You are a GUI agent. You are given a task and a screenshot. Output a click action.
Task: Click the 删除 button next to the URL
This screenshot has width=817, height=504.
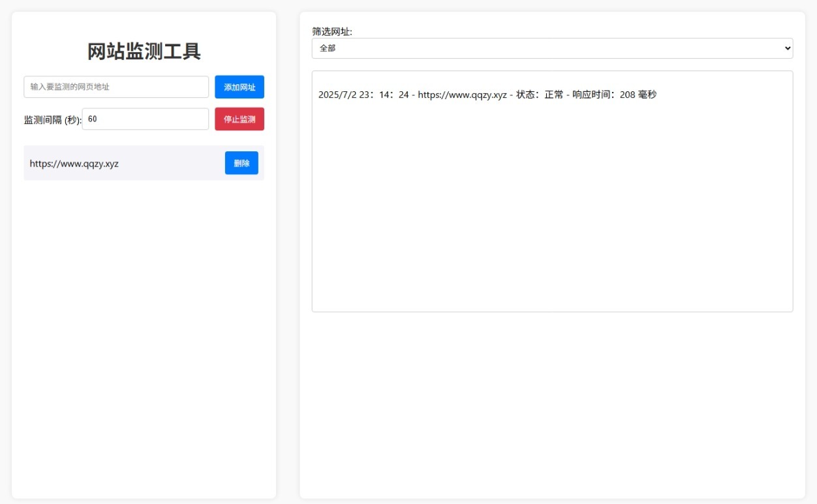pos(241,163)
